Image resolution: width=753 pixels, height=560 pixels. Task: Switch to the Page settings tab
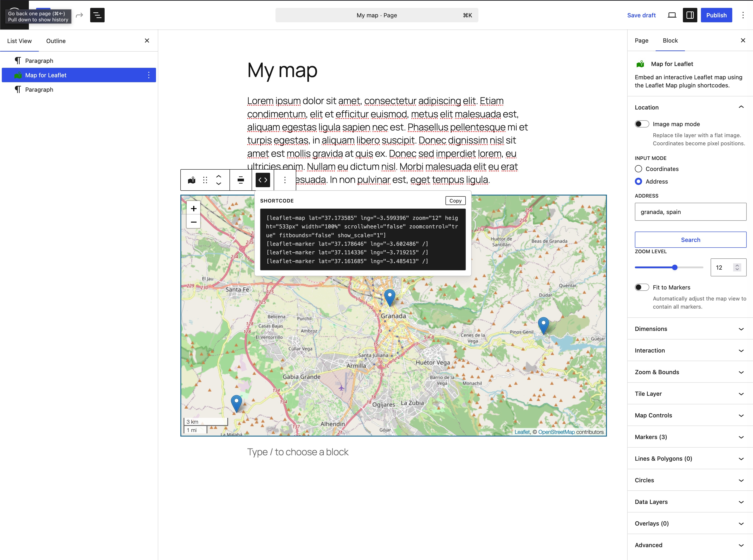pos(641,41)
